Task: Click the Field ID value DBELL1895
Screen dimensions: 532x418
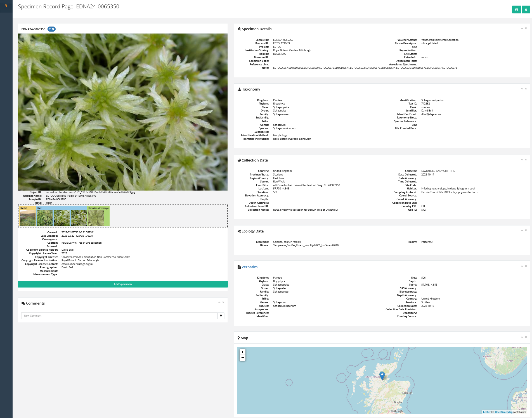Action: [280, 54]
